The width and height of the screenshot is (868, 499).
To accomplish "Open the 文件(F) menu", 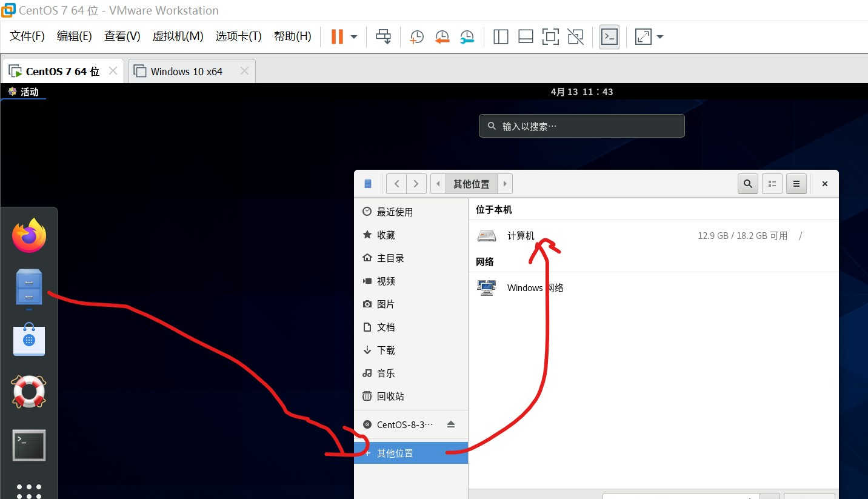I will click(x=27, y=36).
